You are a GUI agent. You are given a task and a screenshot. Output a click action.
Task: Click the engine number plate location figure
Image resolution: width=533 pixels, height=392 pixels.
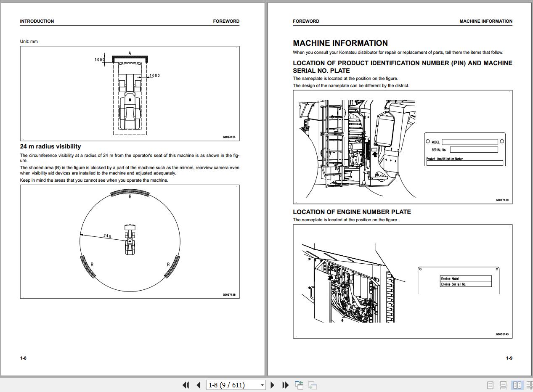402,281
